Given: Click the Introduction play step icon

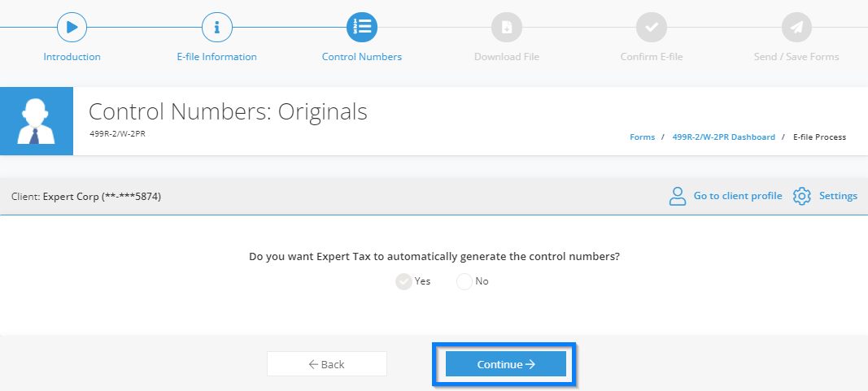Looking at the screenshot, I should pos(72,27).
